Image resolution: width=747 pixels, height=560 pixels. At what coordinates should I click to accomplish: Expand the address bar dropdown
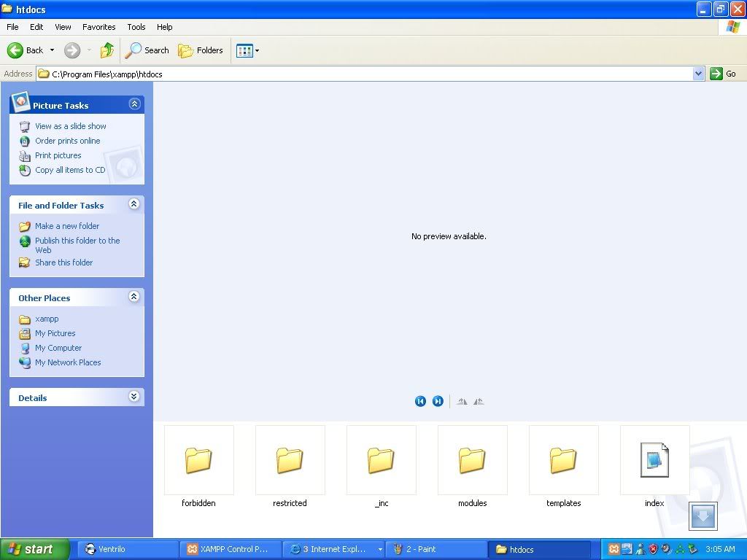click(698, 74)
